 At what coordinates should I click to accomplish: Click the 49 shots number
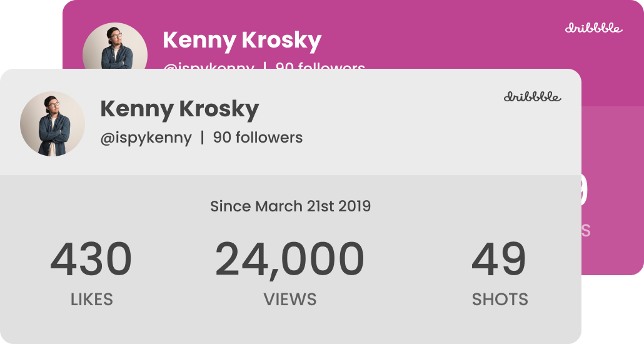(498, 260)
